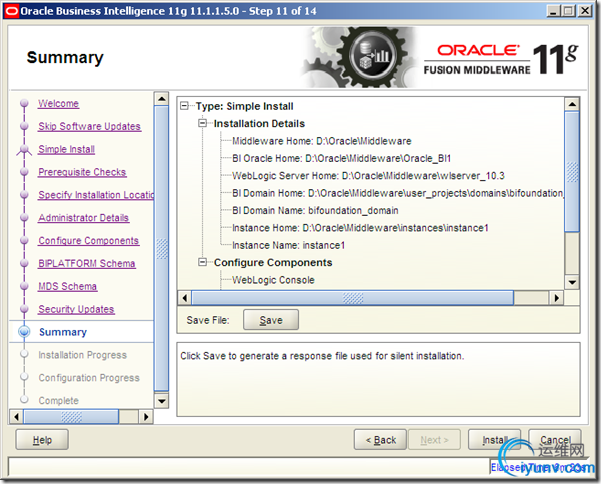Maximize the installer window
Image resolution: width=601 pixels, height=484 pixels.
(x=568, y=11)
